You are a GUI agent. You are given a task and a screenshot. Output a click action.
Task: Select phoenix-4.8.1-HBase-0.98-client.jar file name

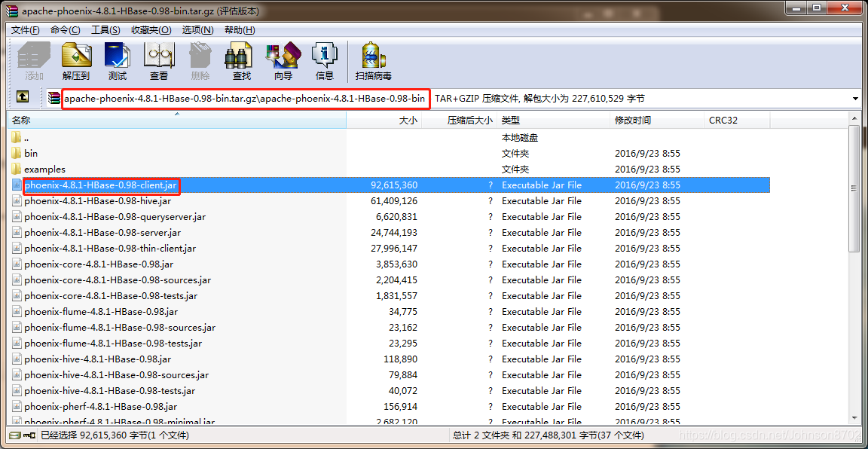101,185
